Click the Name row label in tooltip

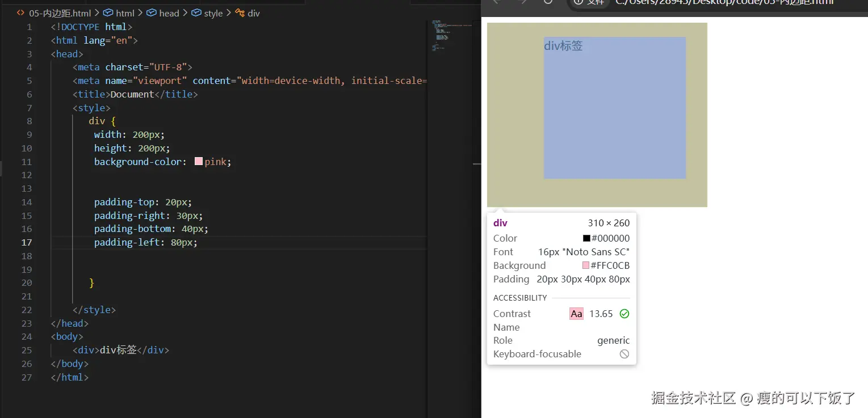(x=506, y=327)
